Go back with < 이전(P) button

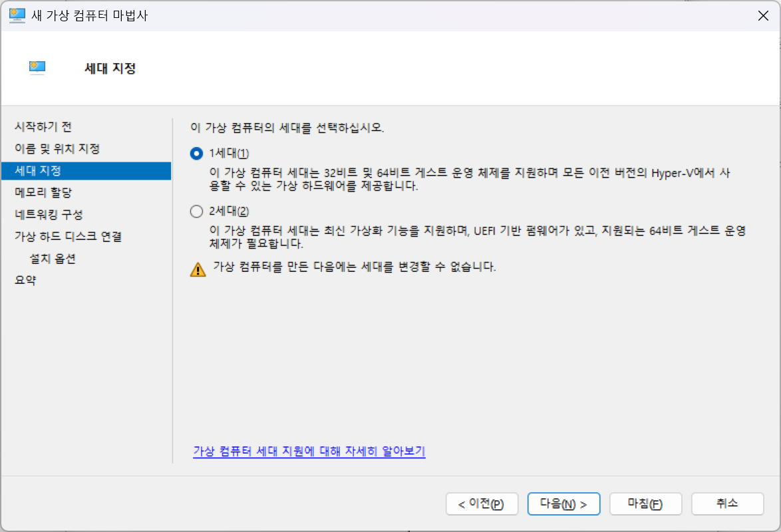[x=482, y=503]
